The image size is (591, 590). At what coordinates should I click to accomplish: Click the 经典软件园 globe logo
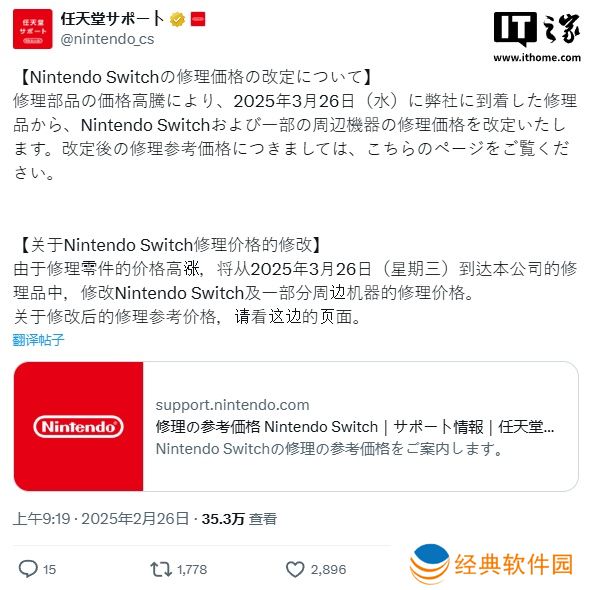coord(430,564)
